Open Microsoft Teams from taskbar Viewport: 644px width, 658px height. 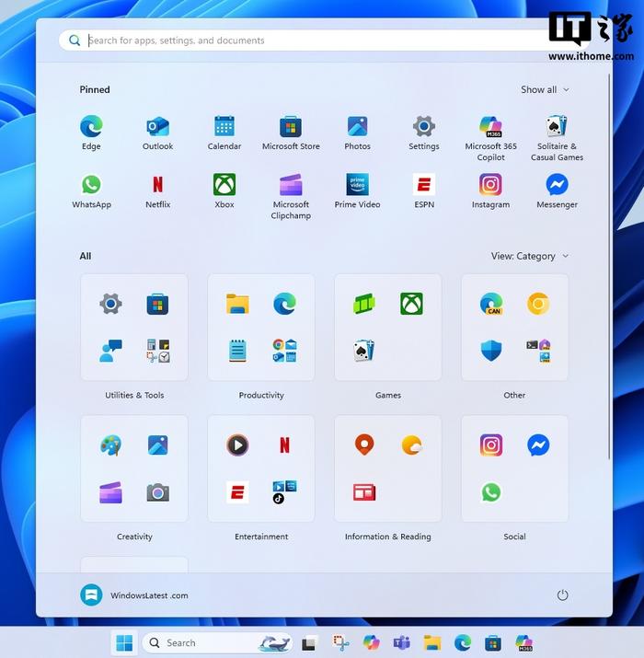(x=401, y=642)
